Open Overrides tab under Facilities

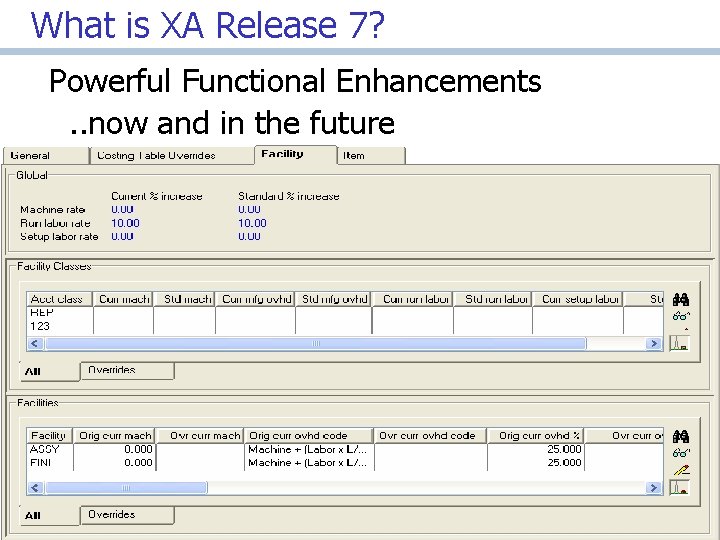pyautogui.click(x=127, y=515)
